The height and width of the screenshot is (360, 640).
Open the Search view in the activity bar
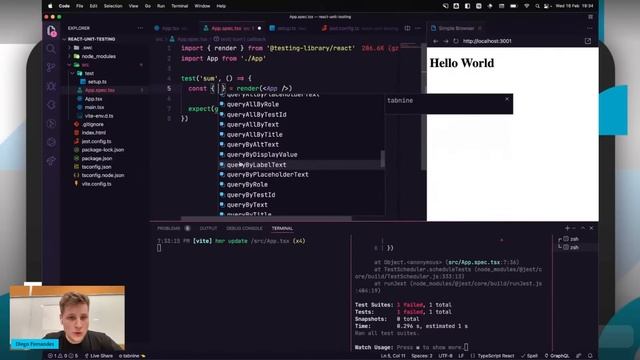click(x=51, y=49)
